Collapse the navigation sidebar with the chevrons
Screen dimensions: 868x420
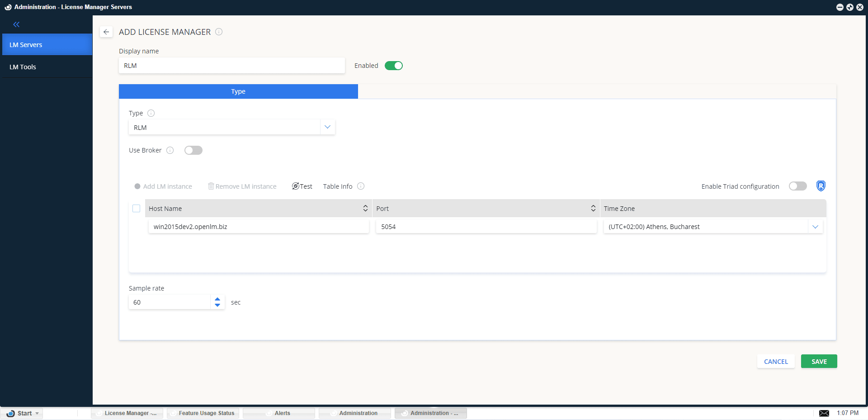point(17,24)
